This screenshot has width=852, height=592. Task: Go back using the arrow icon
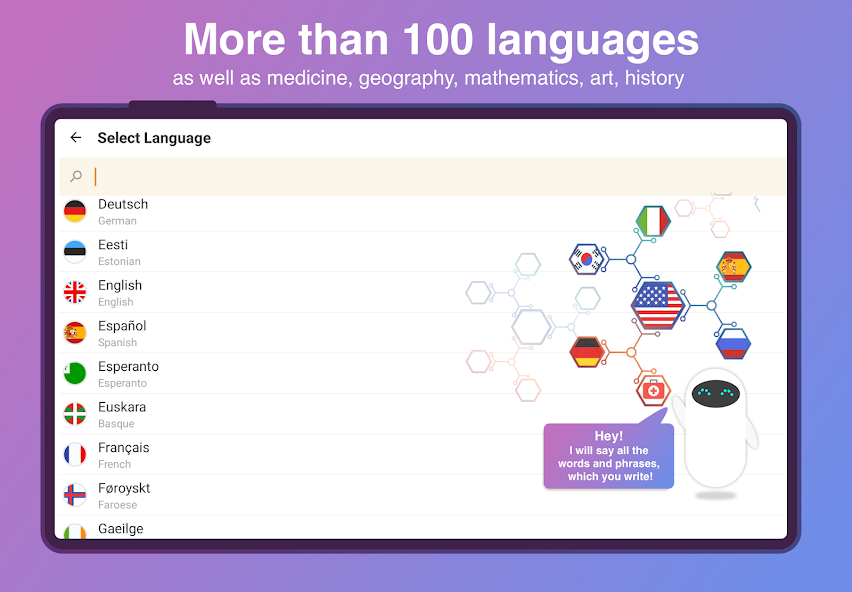pos(76,138)
